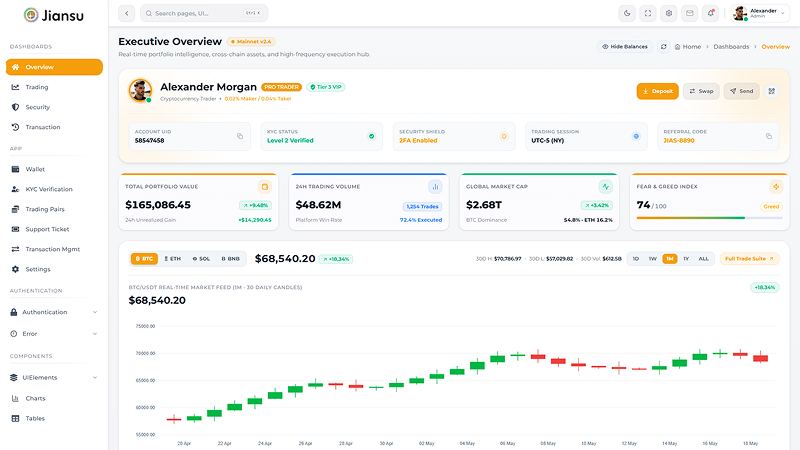Open Transaction sidebar item
The image size is (800, 450).
click(x=54, y=127)
